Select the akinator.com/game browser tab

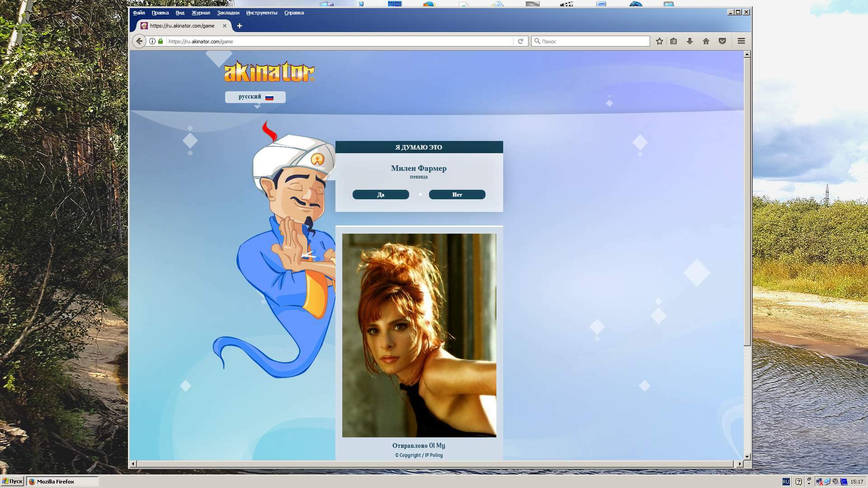[183, 26]
